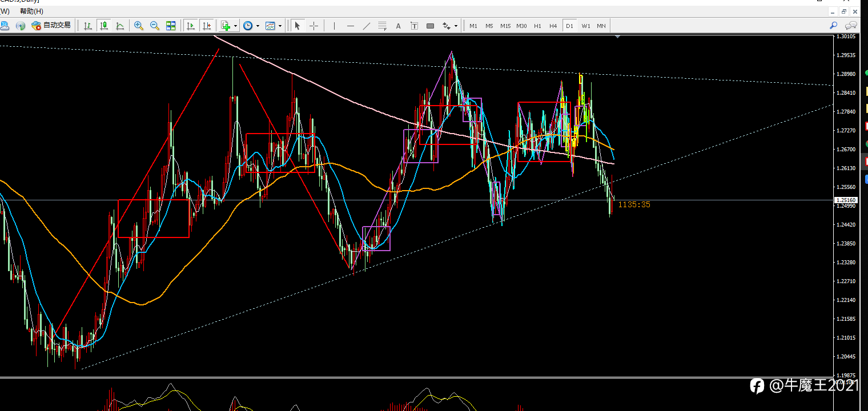The image size is (868, 411).
Task: Open the search magnifier icon
Action: pyautogui.click(x=834, y=26)
